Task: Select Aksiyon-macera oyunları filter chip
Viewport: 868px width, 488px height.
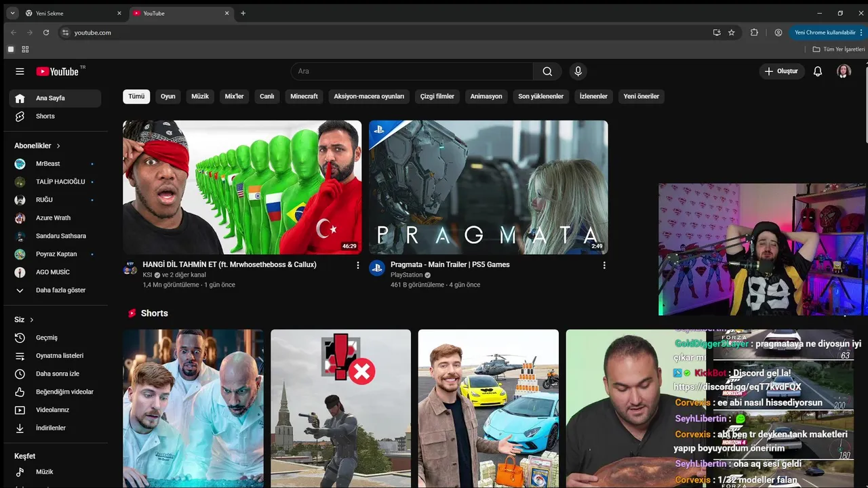Action: pos(369,96)
